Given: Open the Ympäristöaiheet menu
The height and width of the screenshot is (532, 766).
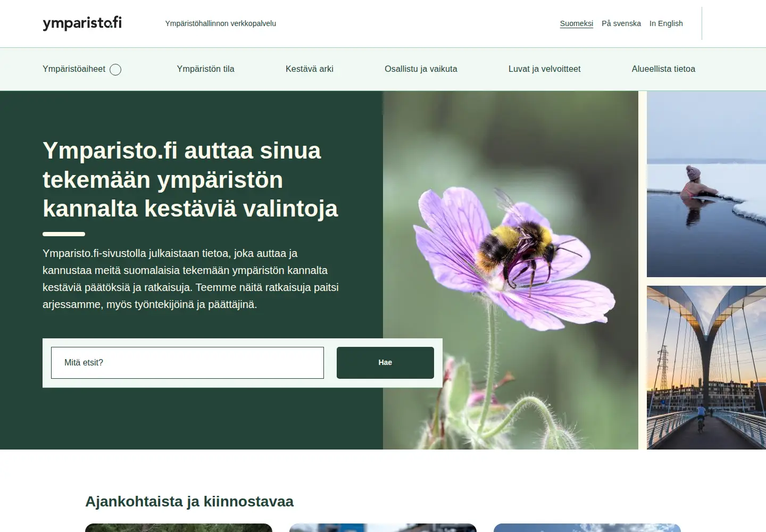Looking at the screenshot, I should point(74,69).
